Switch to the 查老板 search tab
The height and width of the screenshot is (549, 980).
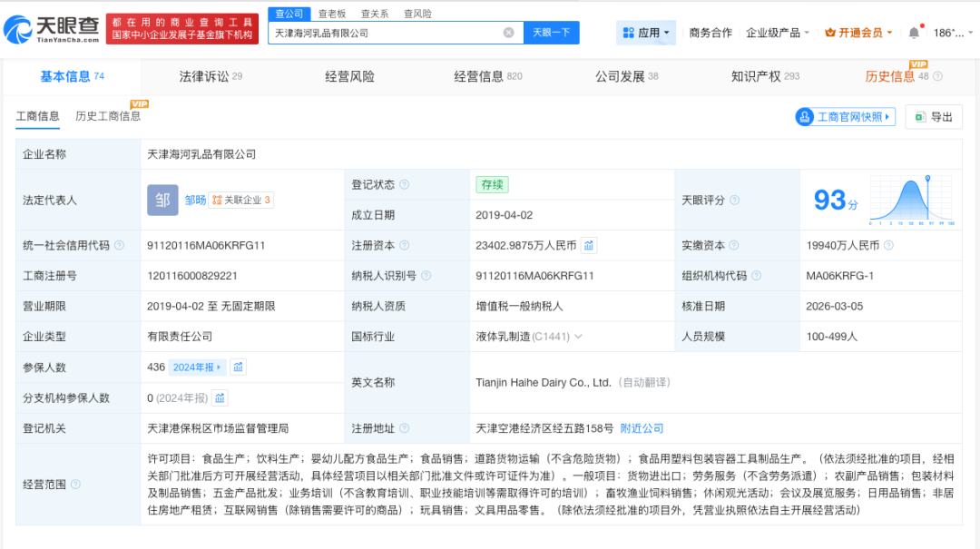click(x=332, y=14)
